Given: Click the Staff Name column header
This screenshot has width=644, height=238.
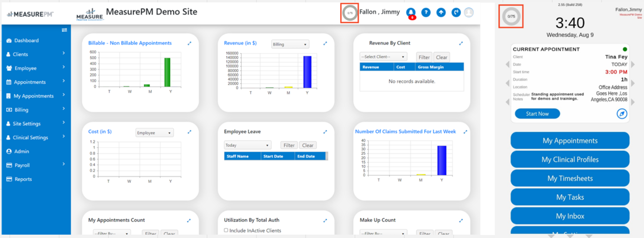Looking at the screenshot, I should pyautogui.click(x=242, y=156).
